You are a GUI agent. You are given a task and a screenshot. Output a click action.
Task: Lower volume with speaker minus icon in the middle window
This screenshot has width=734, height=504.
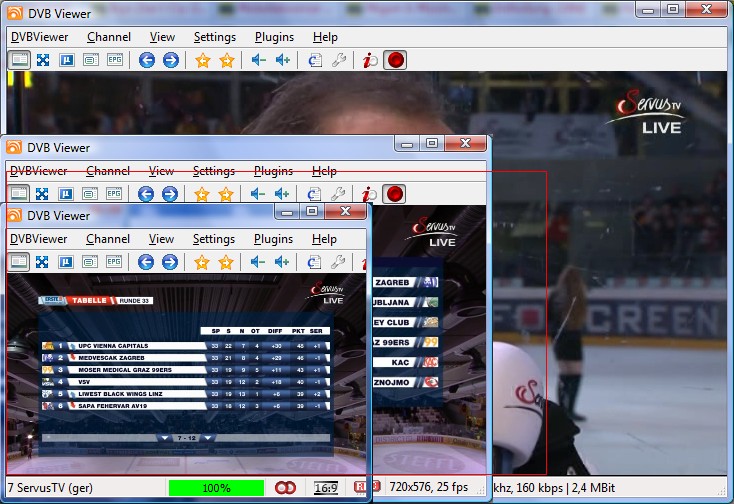257,194
